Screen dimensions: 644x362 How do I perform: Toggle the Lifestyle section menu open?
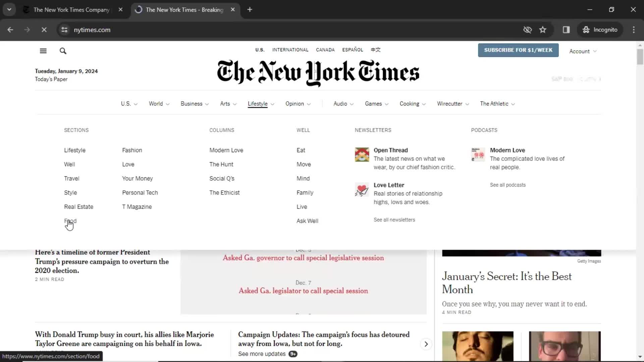point(260,104)
